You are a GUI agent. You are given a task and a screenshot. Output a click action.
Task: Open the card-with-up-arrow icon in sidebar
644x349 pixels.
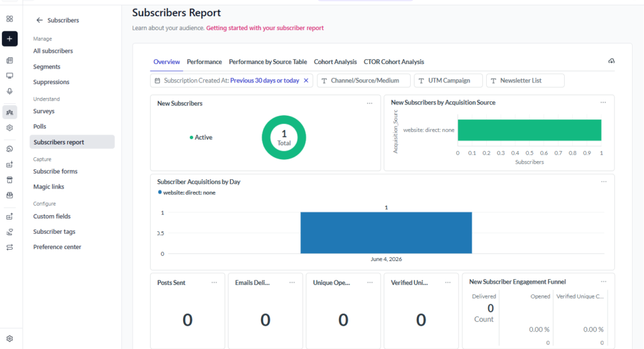pyautogui.click(x=9, y=216)
